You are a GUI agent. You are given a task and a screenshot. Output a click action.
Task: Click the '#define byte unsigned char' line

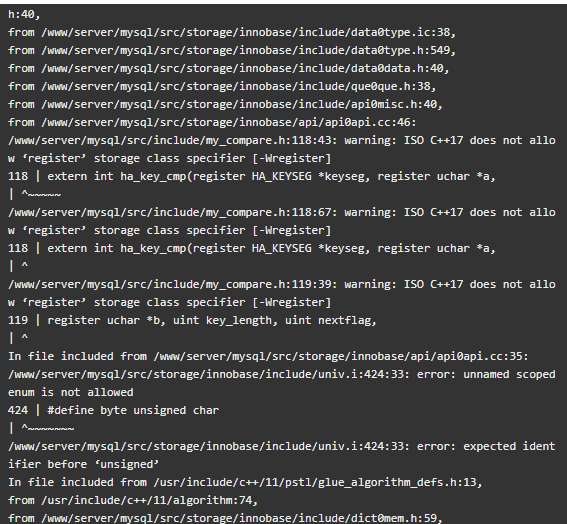[114, 410]
